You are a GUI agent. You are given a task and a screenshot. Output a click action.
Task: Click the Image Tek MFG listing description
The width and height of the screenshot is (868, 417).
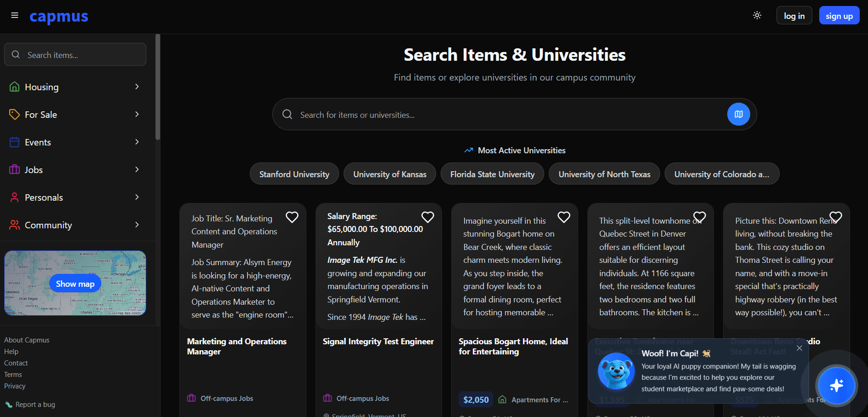coord(378,266)
